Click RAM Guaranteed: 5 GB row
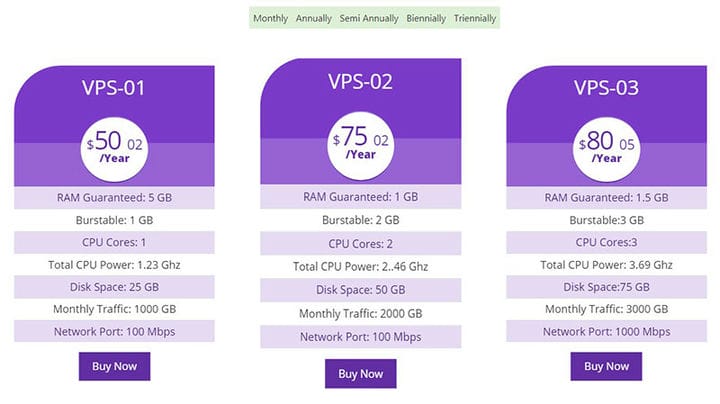This screenshot has width=720, height=404. tap(114, 198)
